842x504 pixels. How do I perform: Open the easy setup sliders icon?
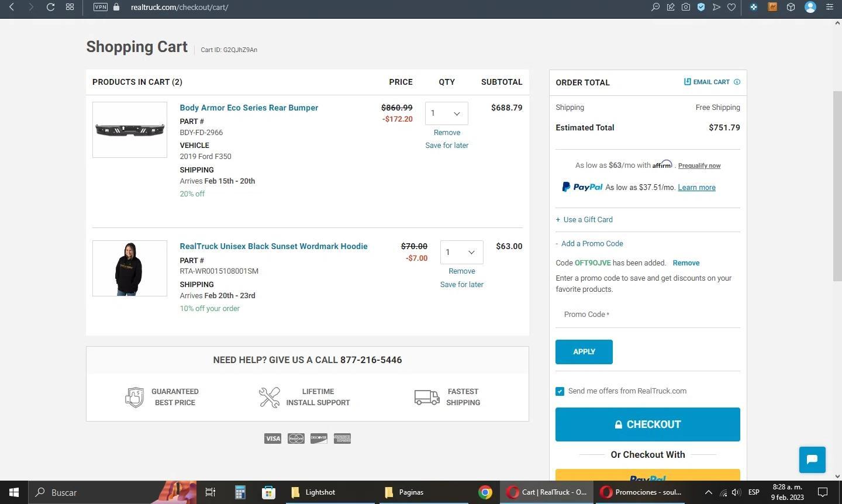coord(829,7)
